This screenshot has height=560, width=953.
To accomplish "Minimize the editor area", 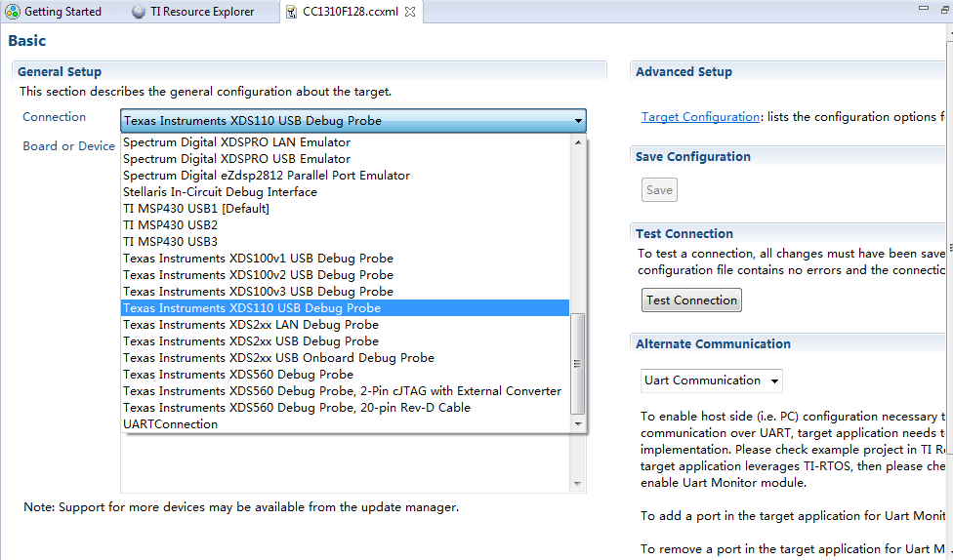I will pyautogui.click(x=924, y=8).
